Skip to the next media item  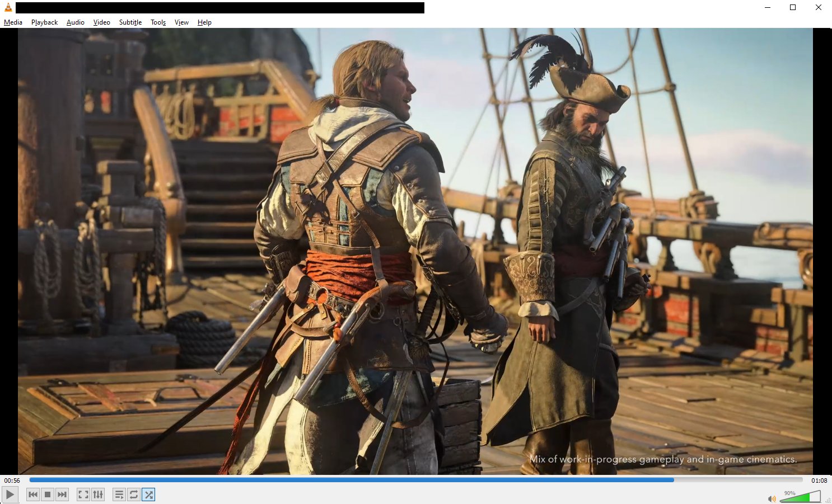[62, 494]
